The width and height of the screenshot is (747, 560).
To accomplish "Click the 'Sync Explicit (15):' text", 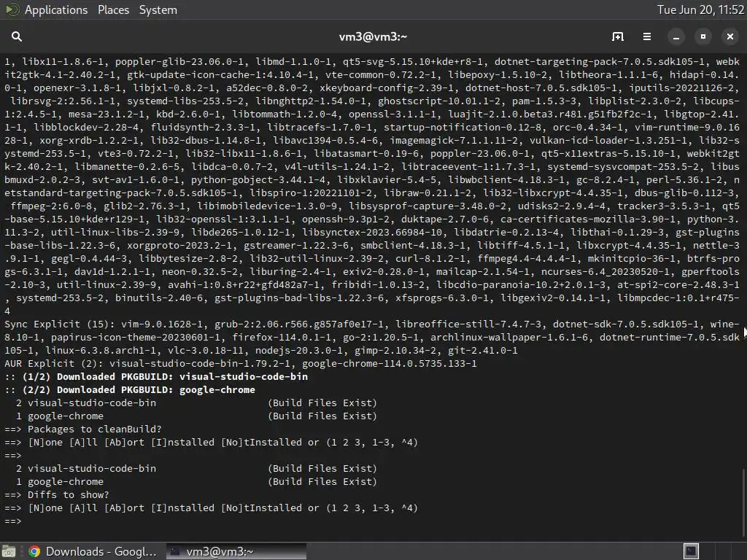I will [60, 324].
